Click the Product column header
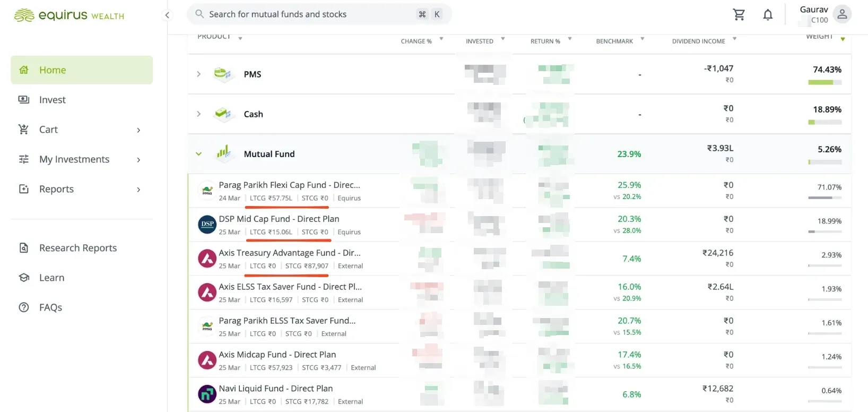Image resolution: width=868 pixels, height=412 pixels. [x=214, y=37]
